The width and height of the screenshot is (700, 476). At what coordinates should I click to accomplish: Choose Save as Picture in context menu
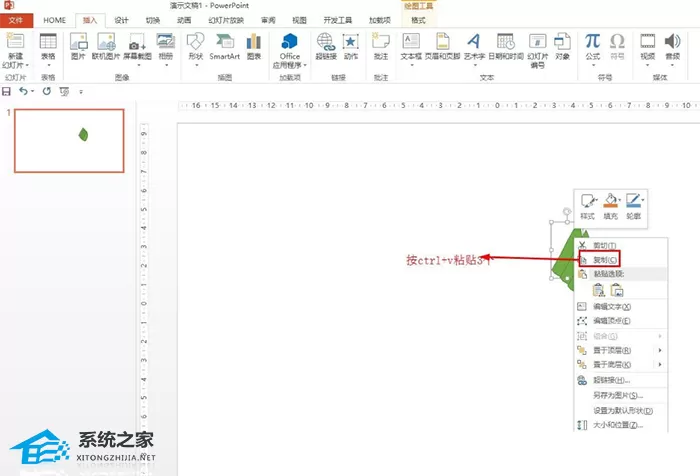coord(618,395)
